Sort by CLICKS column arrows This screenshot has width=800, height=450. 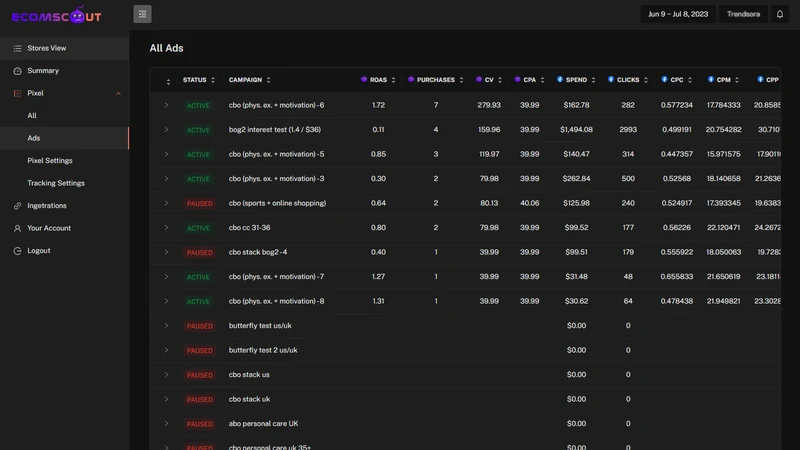coord(645,80)
